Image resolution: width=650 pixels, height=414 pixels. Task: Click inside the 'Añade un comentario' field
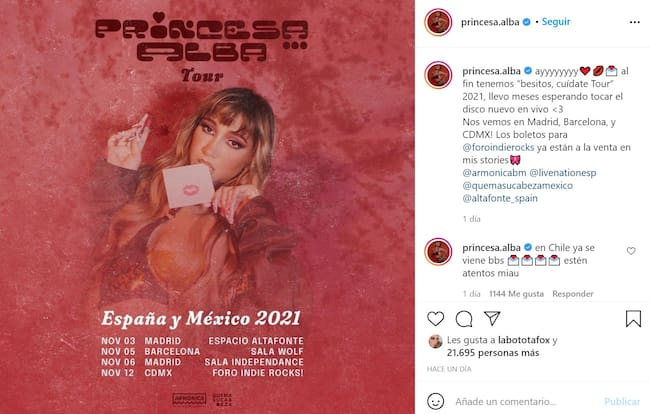(525, 401)
